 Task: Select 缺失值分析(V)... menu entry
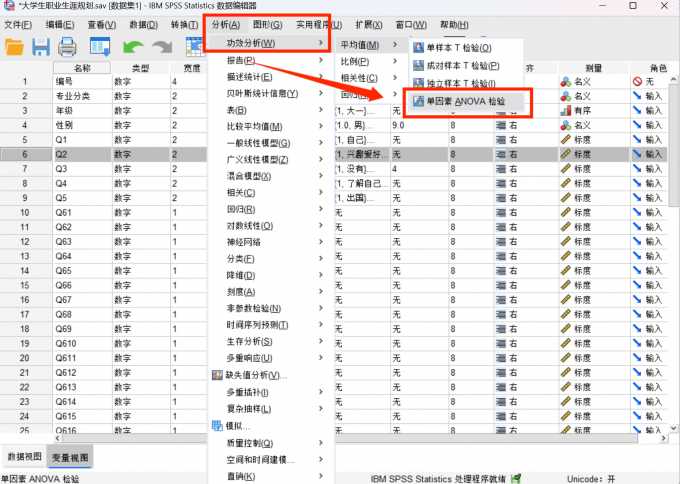(272, 375)
